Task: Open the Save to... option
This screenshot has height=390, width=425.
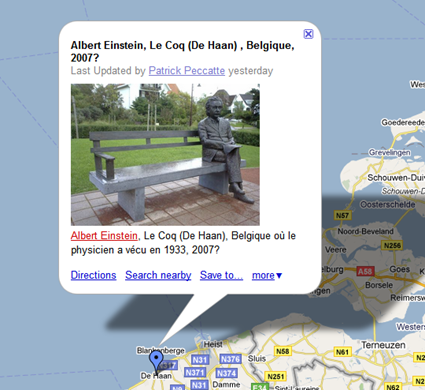Action: pos(221,275)
